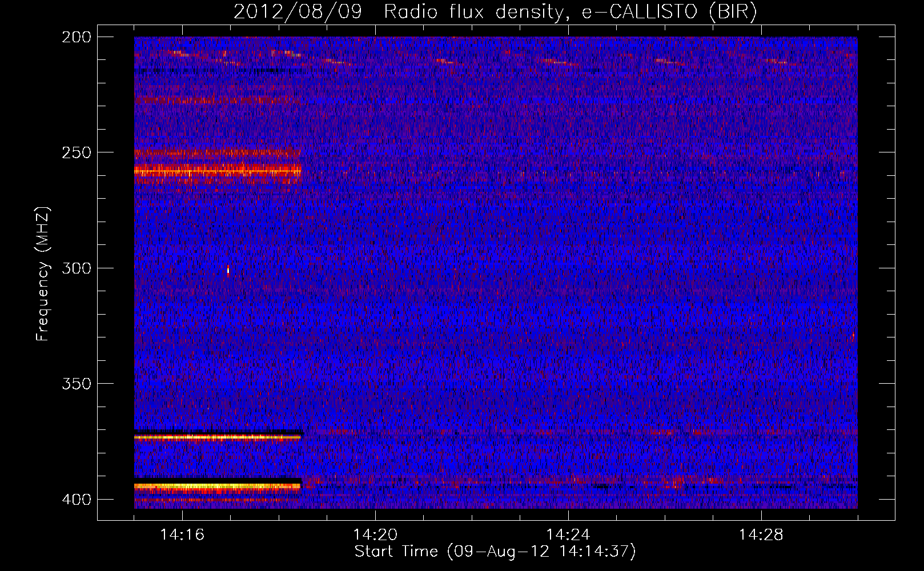Click the 'Frequency (MHZ)' axis label
The height and width of the screenshot is (571, 924).
click(x=42, y=274)
